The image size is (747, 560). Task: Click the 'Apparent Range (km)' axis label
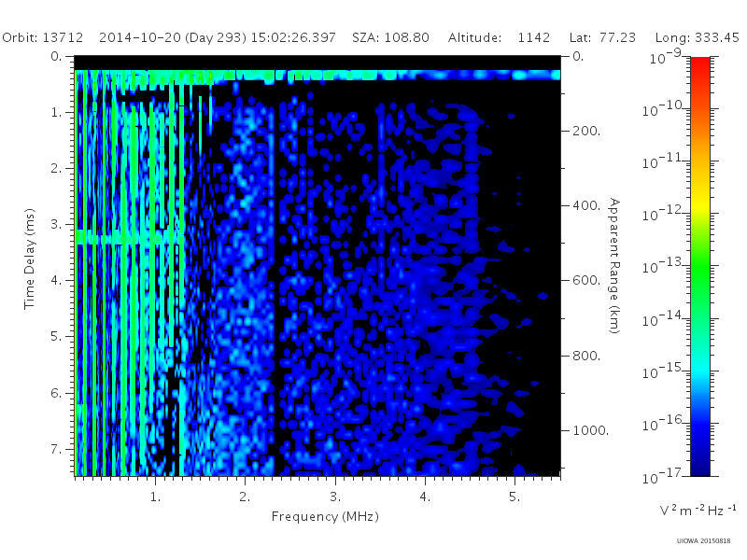pos(614,266)
